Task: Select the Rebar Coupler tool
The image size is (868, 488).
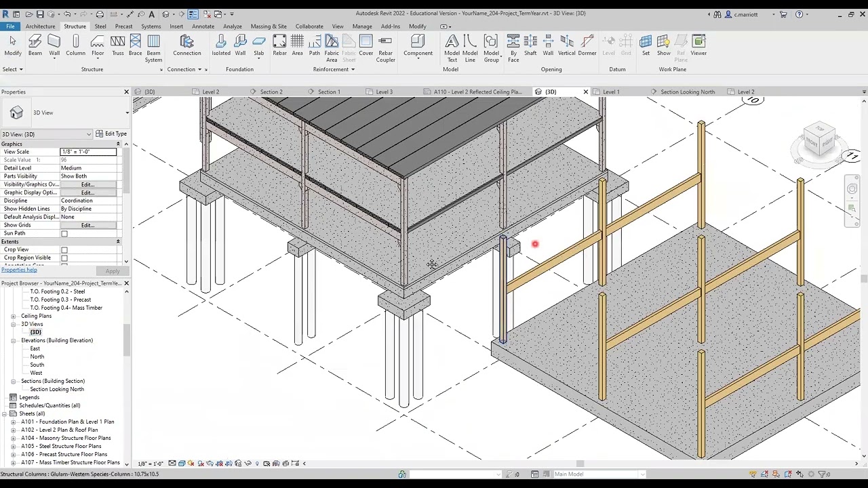Action: click(x=385, y=49)
